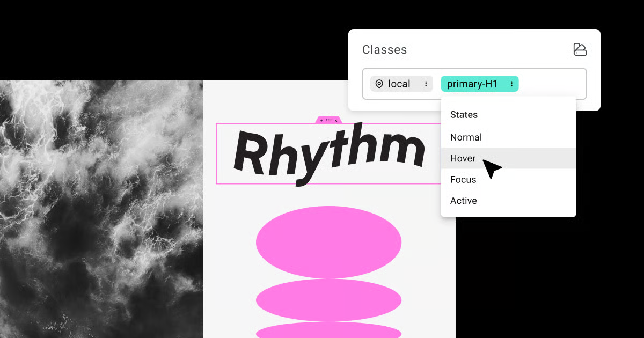The width and height of the screenshot is (644, 338).
Task: Click the Classes panel title
Action: tap(385, 49)
